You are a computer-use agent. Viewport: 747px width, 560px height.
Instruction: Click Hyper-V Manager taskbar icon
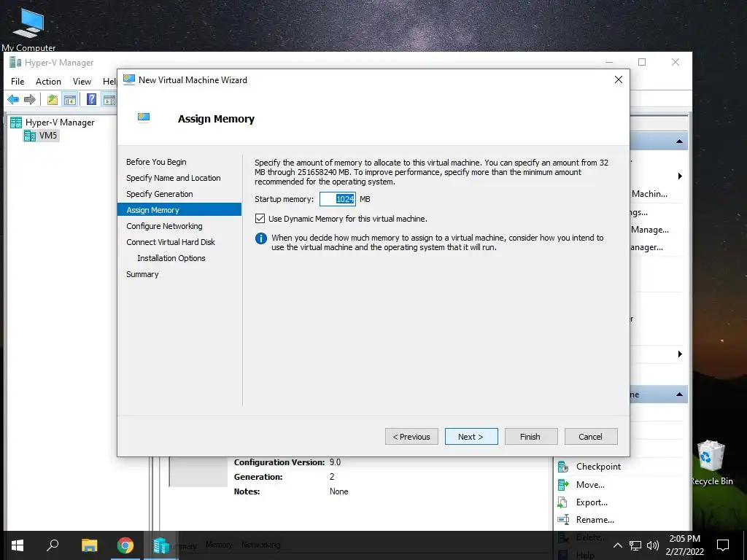click(x=161, y=545)
